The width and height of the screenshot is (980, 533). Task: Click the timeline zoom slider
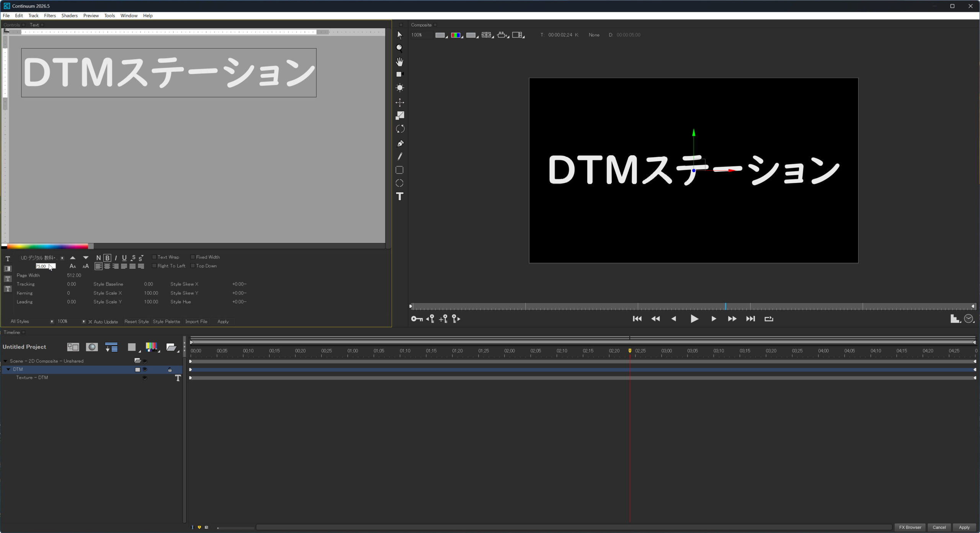[x=235, y=528]
